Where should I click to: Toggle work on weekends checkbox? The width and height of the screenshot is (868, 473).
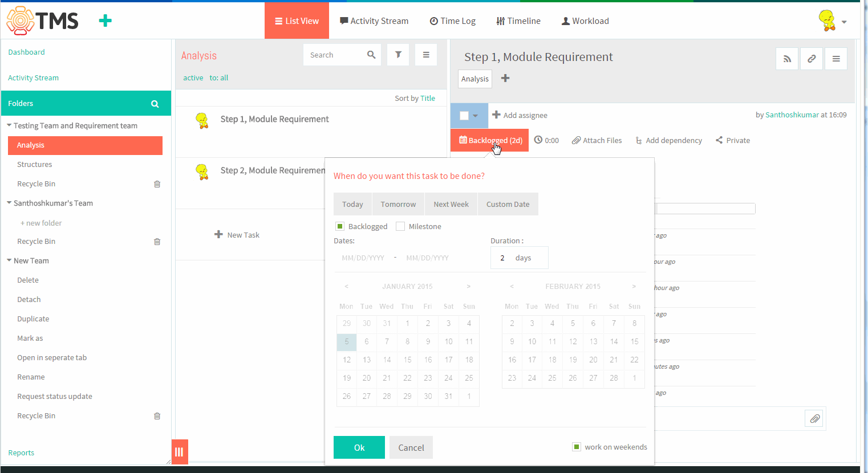click(x=577, y=447)
